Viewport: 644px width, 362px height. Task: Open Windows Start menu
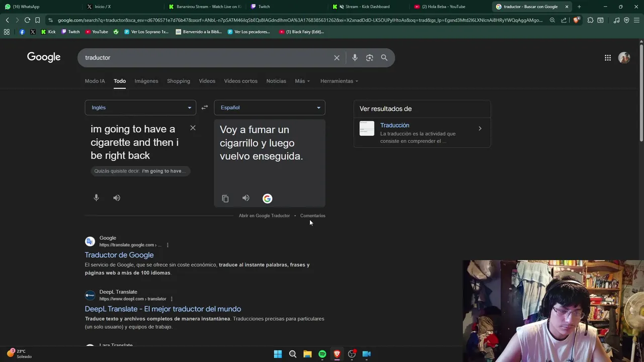point(278,354)
